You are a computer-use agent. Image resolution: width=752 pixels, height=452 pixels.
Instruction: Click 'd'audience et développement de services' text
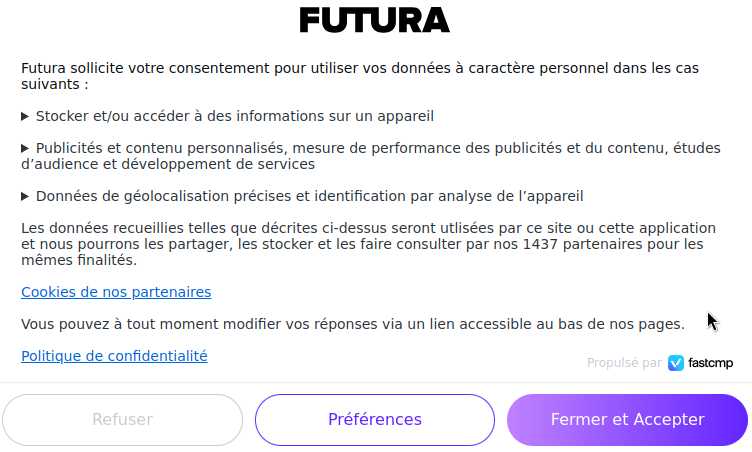168,164
